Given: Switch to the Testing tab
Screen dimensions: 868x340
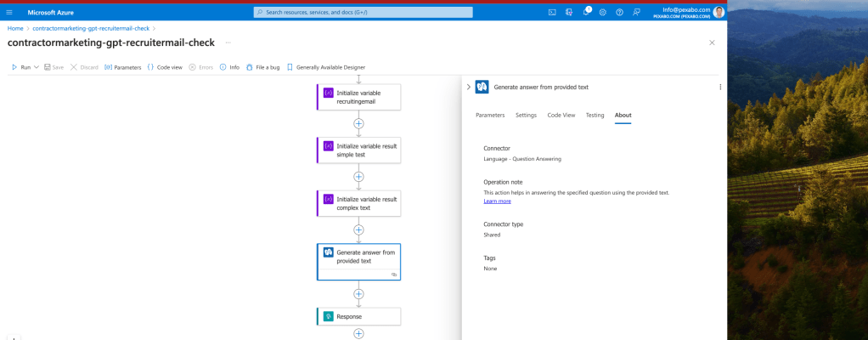Looking at the screenshot, I should coord(595,116).
